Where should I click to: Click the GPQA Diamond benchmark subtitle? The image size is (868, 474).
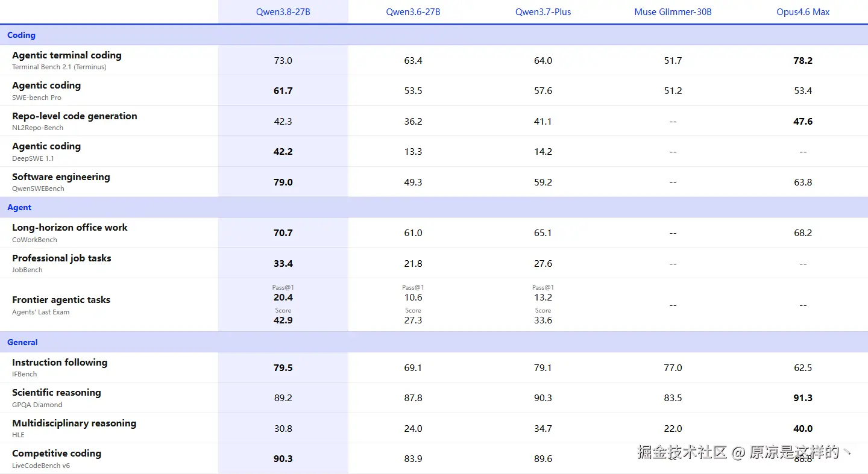pos(37,405)
